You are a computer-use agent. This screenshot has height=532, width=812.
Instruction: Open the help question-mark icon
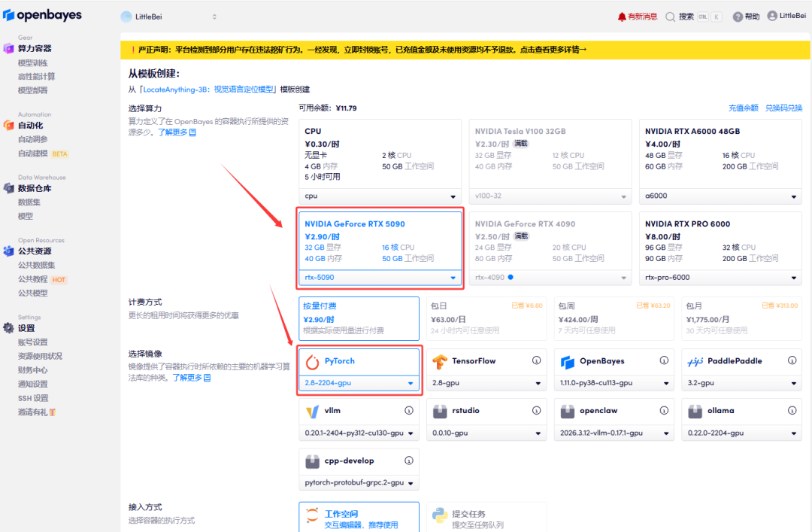[738, 17]
